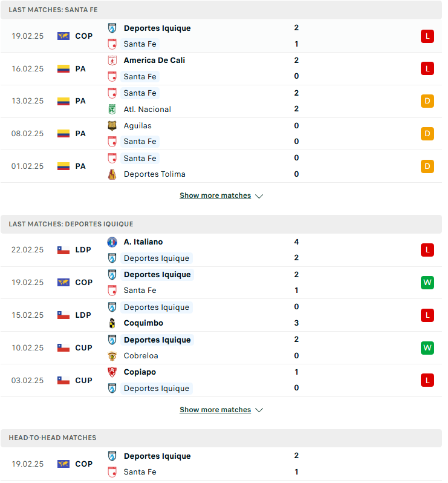The width and height of the screenshot is (448, 483).
Task: Click the America De Cali team crest
Action: click(112, 61)
